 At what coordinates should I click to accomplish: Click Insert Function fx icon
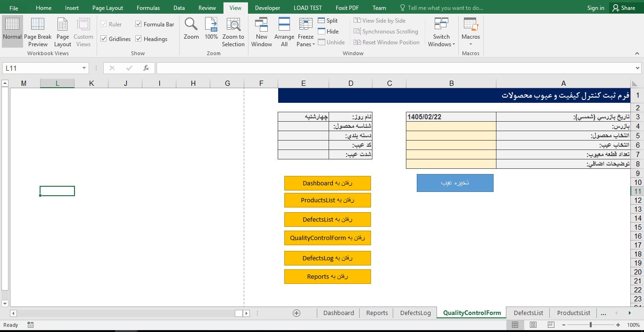(x=146, y=68)
